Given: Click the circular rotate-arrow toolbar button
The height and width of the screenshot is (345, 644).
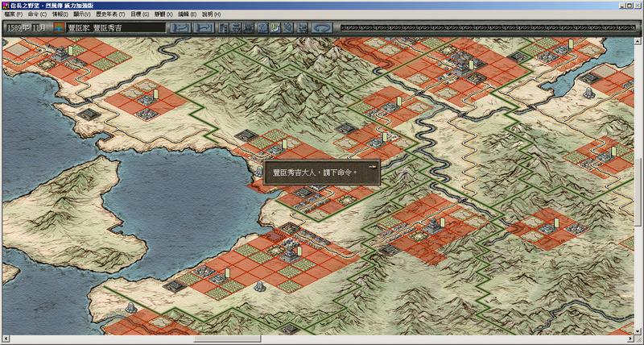Looking at the screenshot, I should (x=321, y=28).
